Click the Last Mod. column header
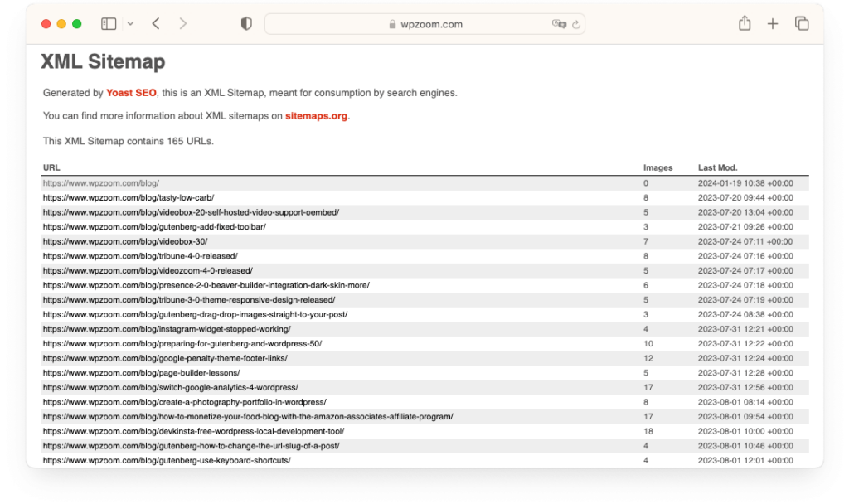The image size is (849, 504). [x=717, y=167]
